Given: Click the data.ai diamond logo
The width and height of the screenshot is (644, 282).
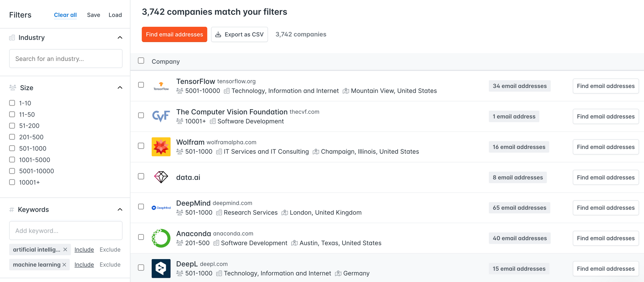Looking at the screenshot, I should 161,177.
